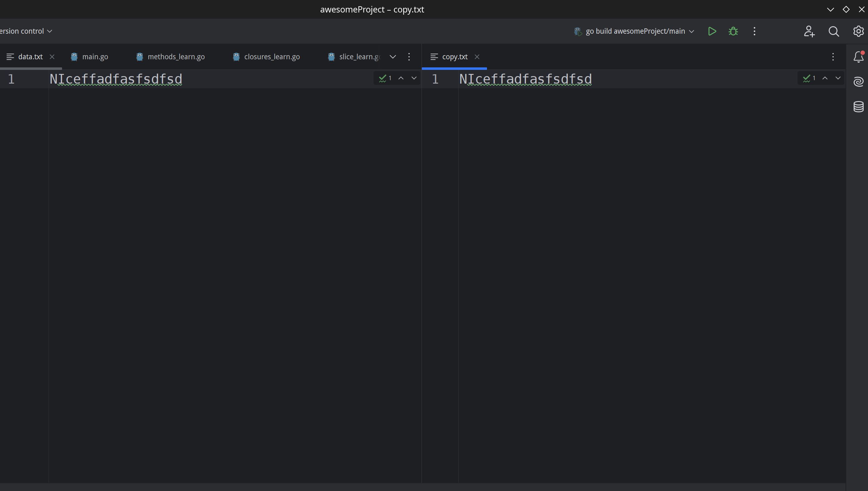Close the copy.txt tab

[477, 57]
